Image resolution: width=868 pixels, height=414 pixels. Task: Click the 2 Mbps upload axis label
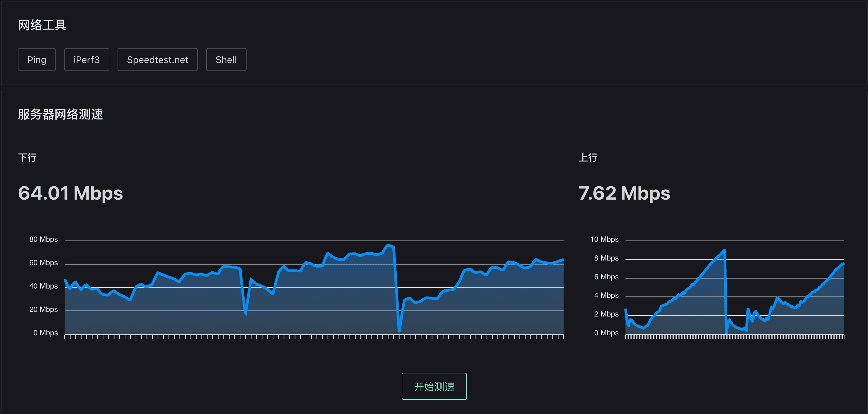point(606,314)
